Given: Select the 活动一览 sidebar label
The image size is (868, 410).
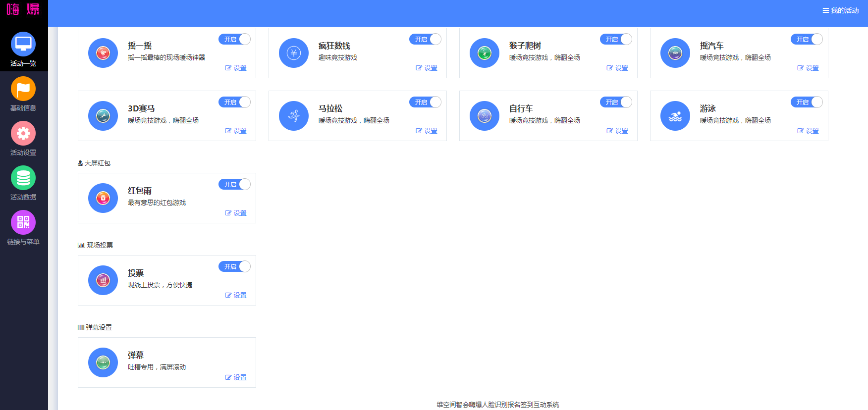Looking at the screenshot, I should 23,63.
